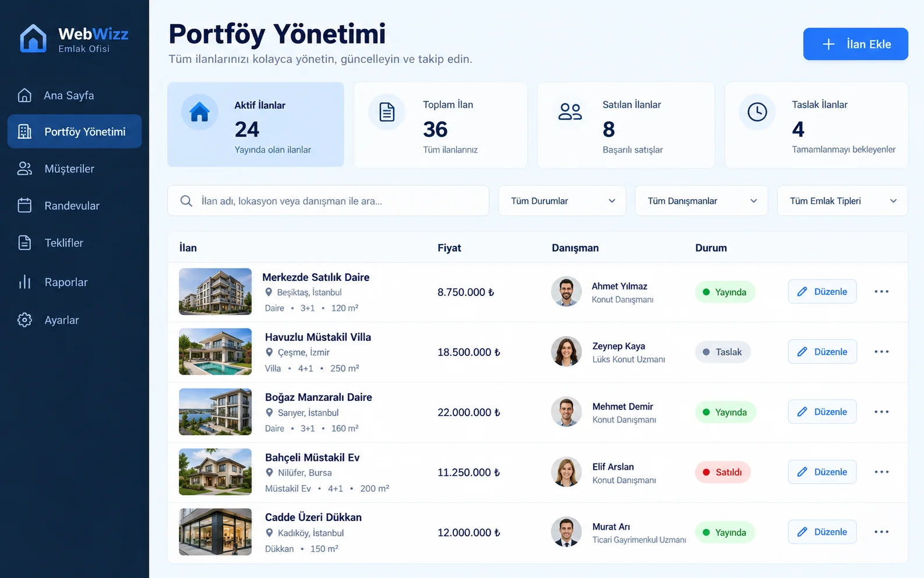The width and height of the screenshot is (924, 578).
Task: Open the three-dot menu for Boğaz Manzaralı Daire
Action: [881, 411]
